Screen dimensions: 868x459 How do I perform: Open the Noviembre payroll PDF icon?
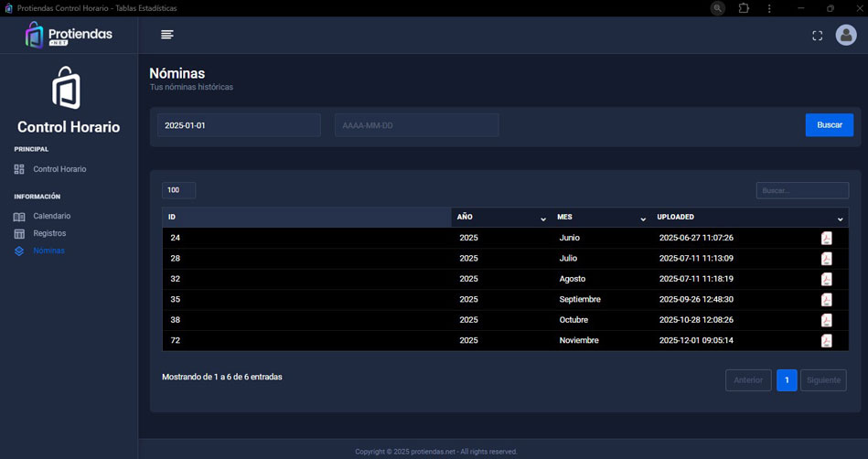pos(826,341)
